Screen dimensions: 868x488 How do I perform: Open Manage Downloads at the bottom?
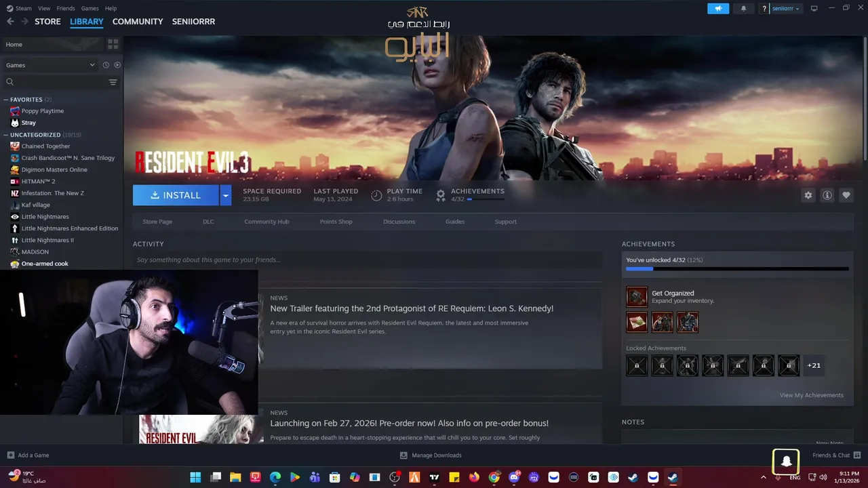point(431,455)
